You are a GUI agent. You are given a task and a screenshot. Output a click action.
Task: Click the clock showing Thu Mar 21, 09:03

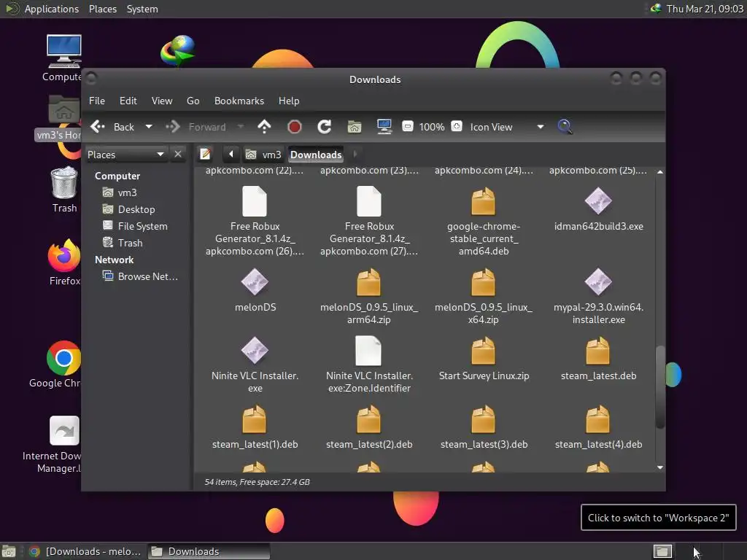tap(705, 9)
